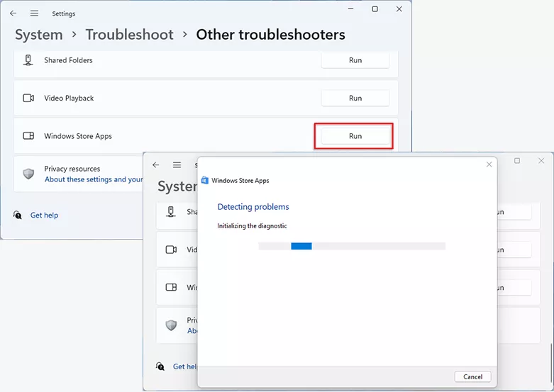The image size is (554, 392).
Task: Run the Video Playback troubleshooter
Action: (x=355, y=99)
